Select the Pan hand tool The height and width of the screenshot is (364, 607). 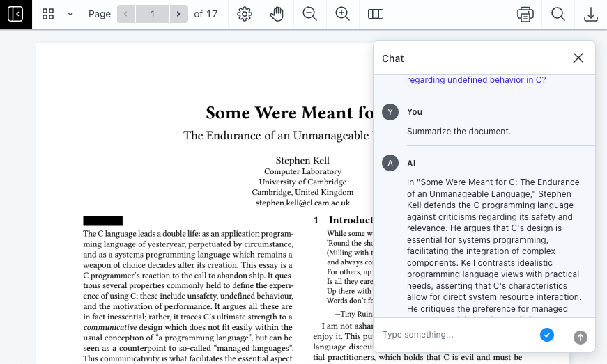click(277, 14)
